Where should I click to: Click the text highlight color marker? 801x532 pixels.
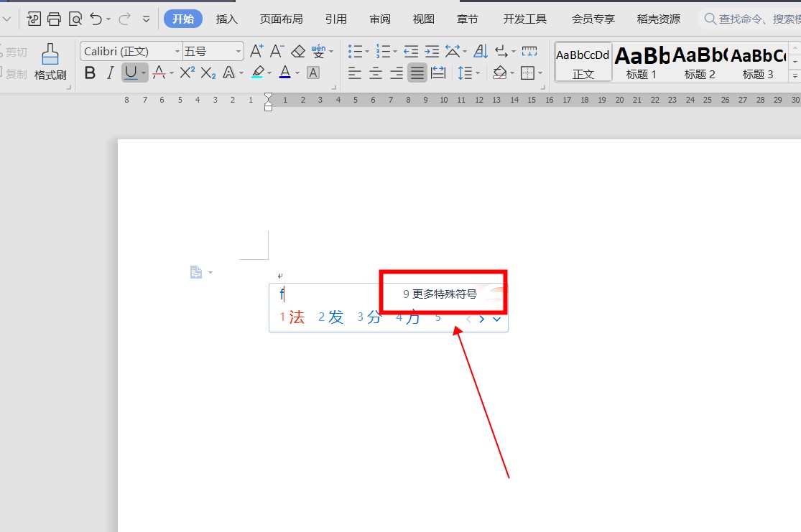point(257,73)
